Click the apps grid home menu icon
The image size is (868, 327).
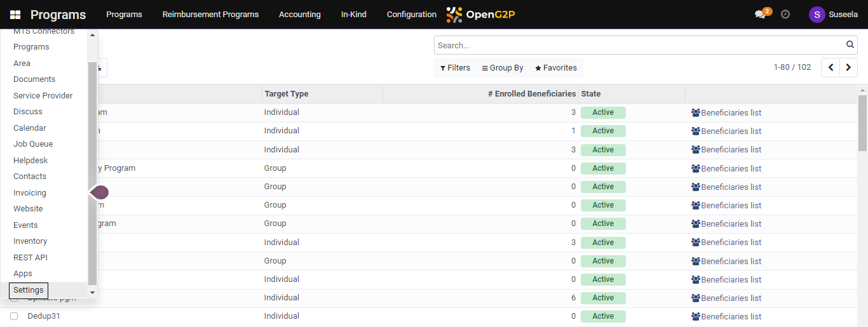click(15, 15)
